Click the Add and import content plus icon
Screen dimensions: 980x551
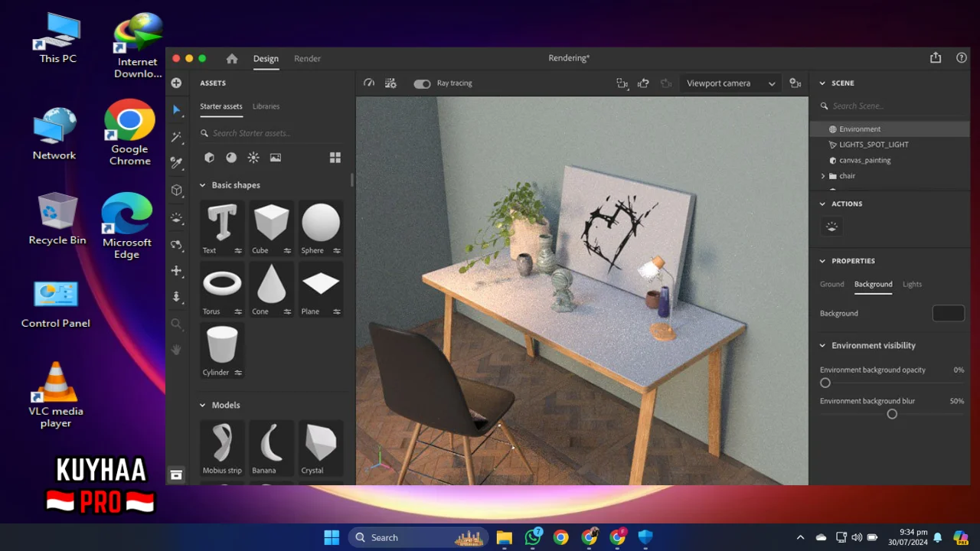point(176,83)
